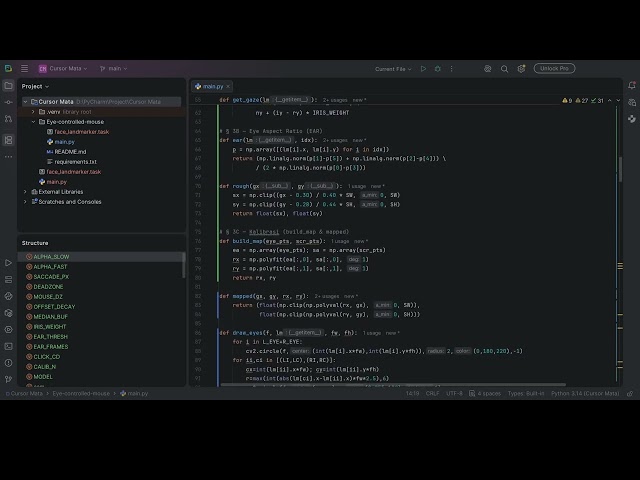Screen dimensions: 640x480
Task: Select EAR_THRESH in Structure panel
Action: coord(51,337)
